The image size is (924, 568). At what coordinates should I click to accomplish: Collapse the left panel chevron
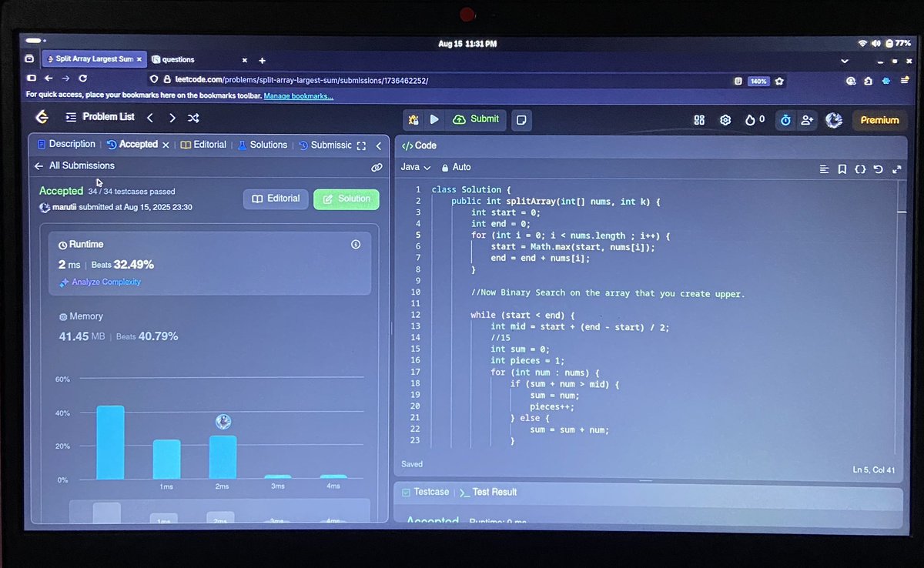pyautogui.click(x=379, y=145)
